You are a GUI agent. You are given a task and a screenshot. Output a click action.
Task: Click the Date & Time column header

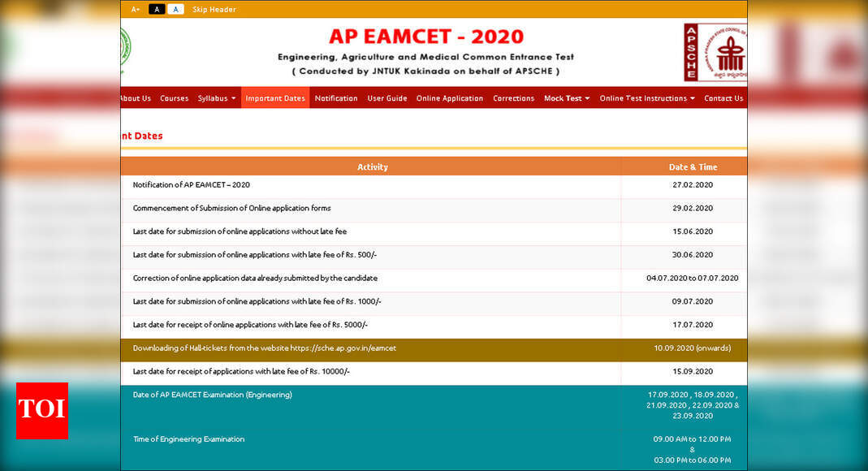click(693, 166)
